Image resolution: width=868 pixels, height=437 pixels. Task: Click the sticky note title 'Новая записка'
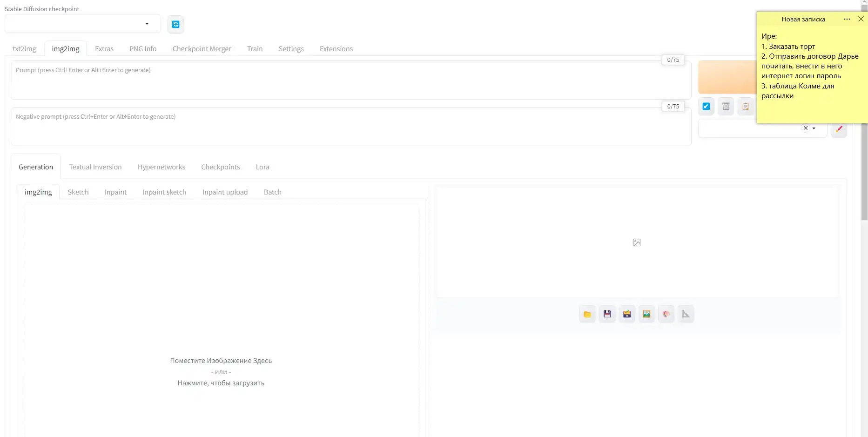(803, 19)
